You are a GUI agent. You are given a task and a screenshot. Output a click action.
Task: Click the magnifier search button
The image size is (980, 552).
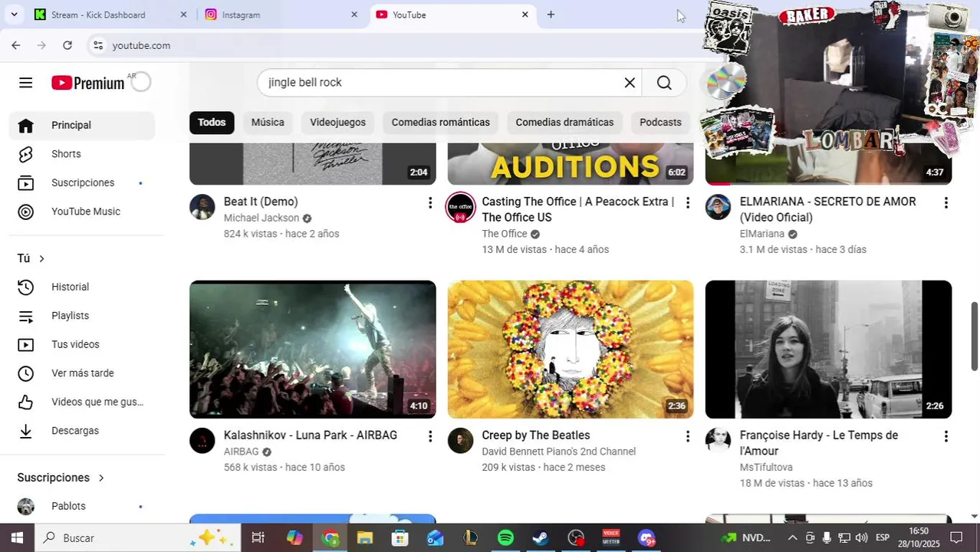tap(664, 83)
